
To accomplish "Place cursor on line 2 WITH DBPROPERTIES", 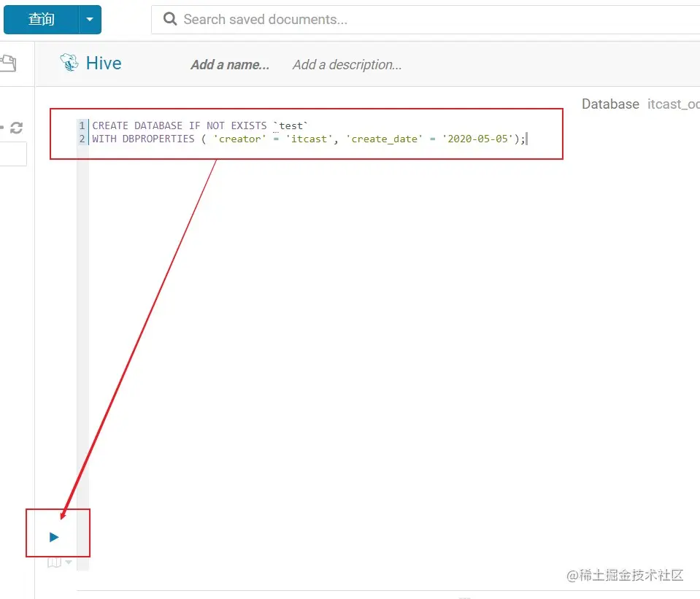I will 309,139.
